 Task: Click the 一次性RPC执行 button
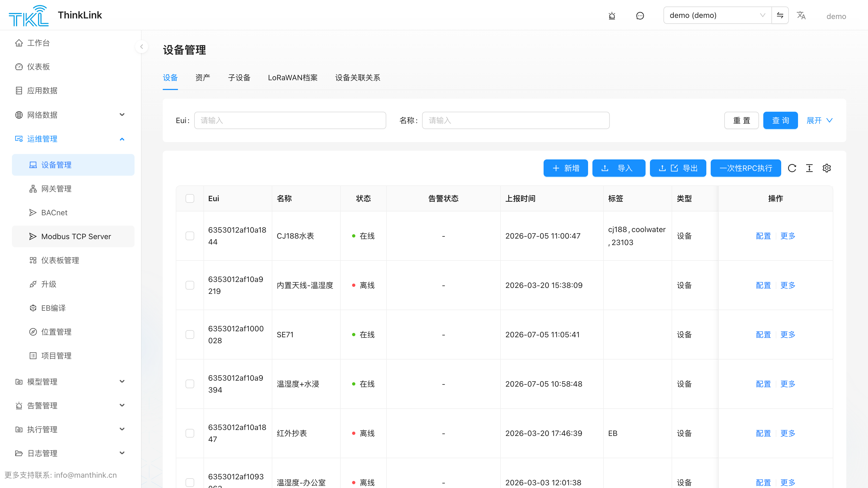click(x=746, y=168)
